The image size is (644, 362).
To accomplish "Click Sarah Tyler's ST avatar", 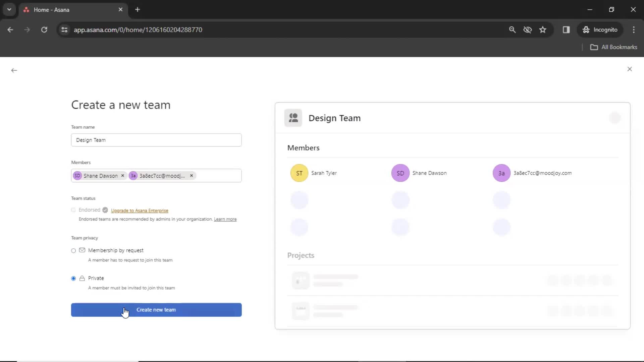I will (x=299, y=173).
